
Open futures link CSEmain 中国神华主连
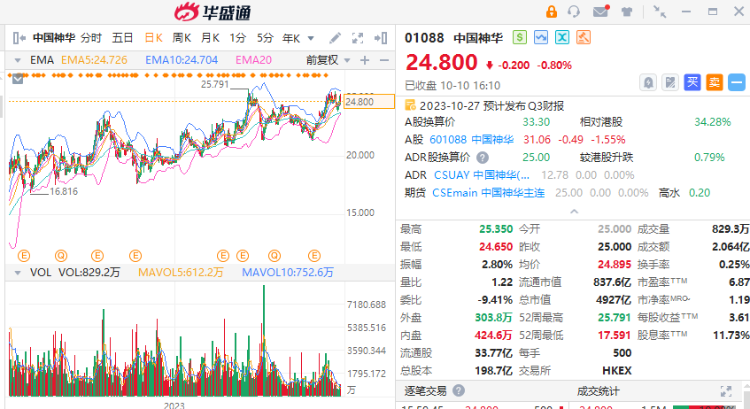488,193
